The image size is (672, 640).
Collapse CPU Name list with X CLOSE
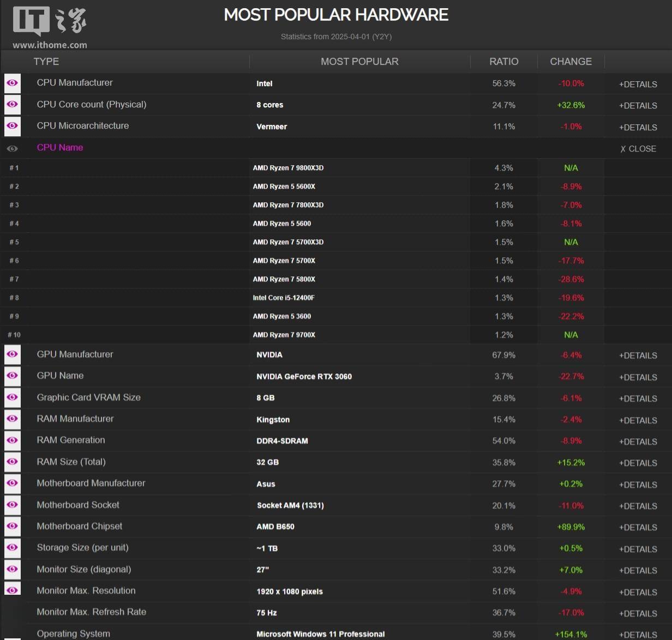[638, 149]
